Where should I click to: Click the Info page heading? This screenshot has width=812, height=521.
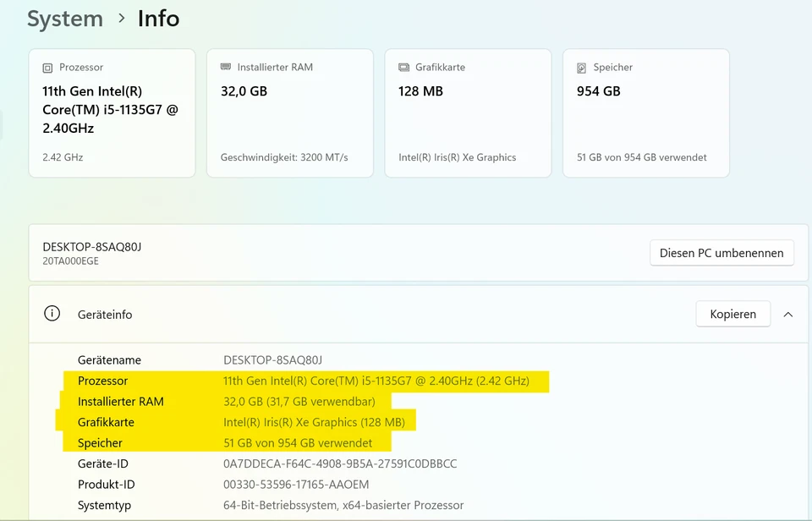[x=158, y=19]
